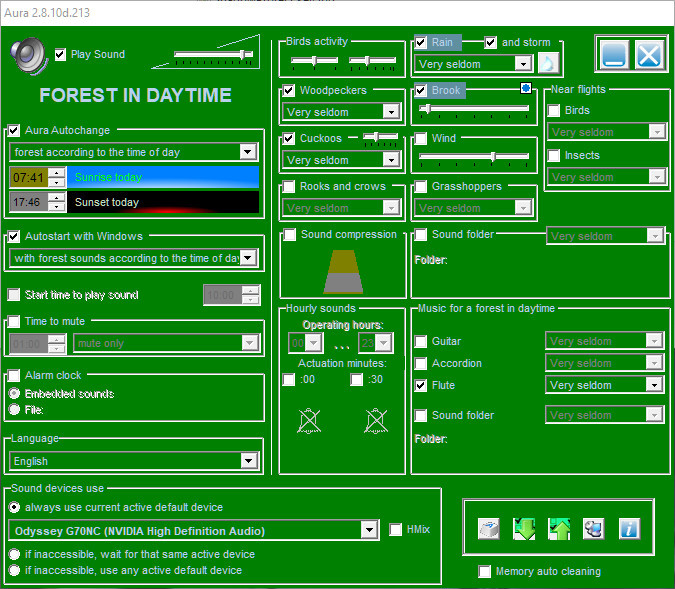Click the computer users icon in bottom toolbar
This screenshot has height=589, width=675.
pyautogui.click(x=594, y=529)
